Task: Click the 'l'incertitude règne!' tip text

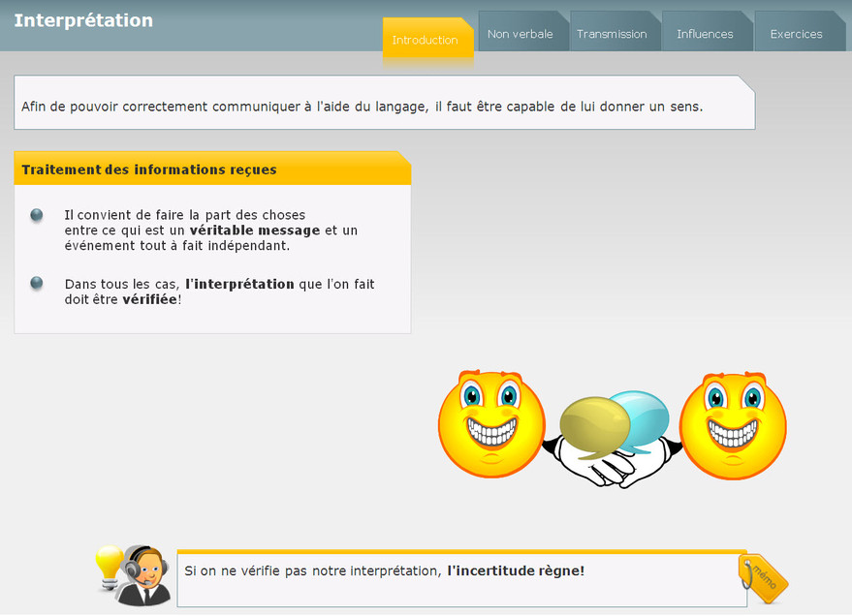Action: 516,571
